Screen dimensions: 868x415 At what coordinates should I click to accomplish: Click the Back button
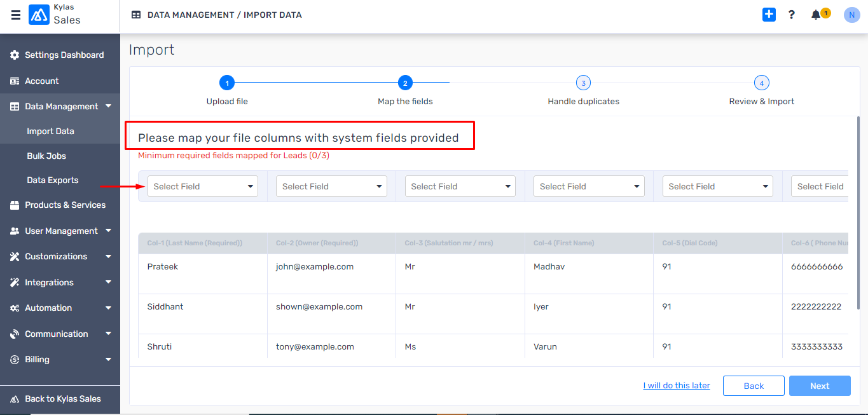754,386
